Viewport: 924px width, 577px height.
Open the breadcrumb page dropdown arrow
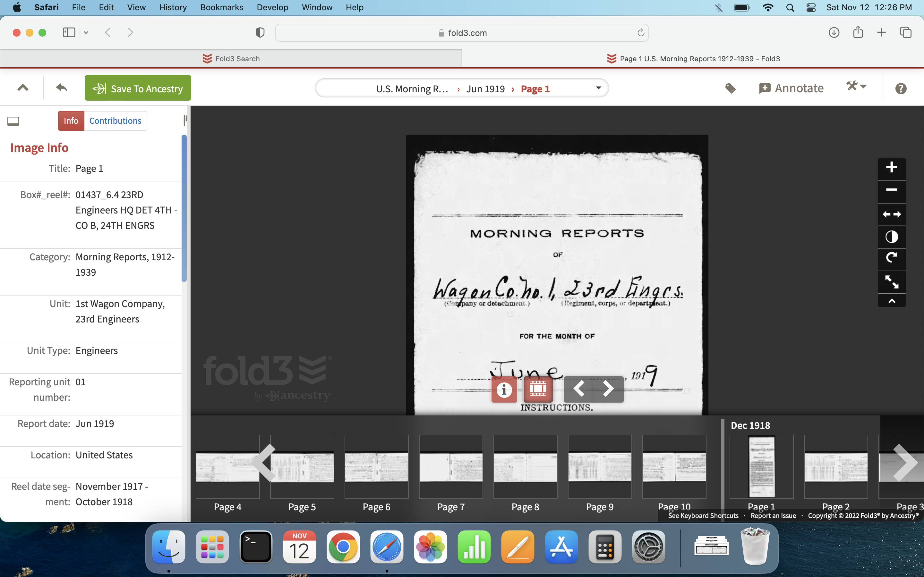(x=598, y=88)
